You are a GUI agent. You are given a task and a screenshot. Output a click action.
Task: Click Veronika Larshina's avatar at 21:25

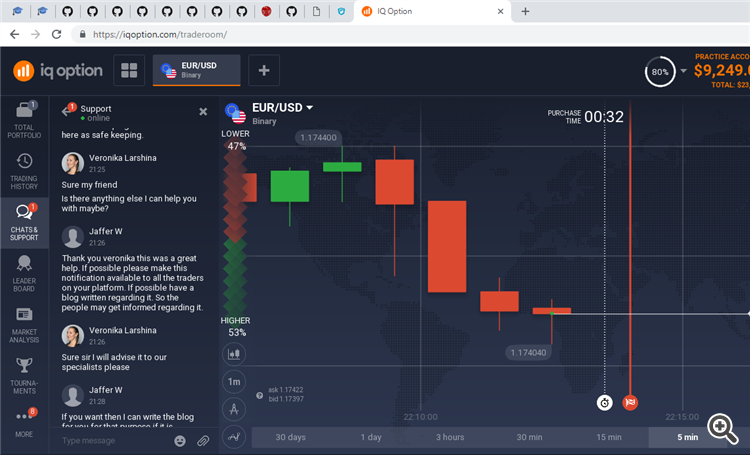(73, 163)
